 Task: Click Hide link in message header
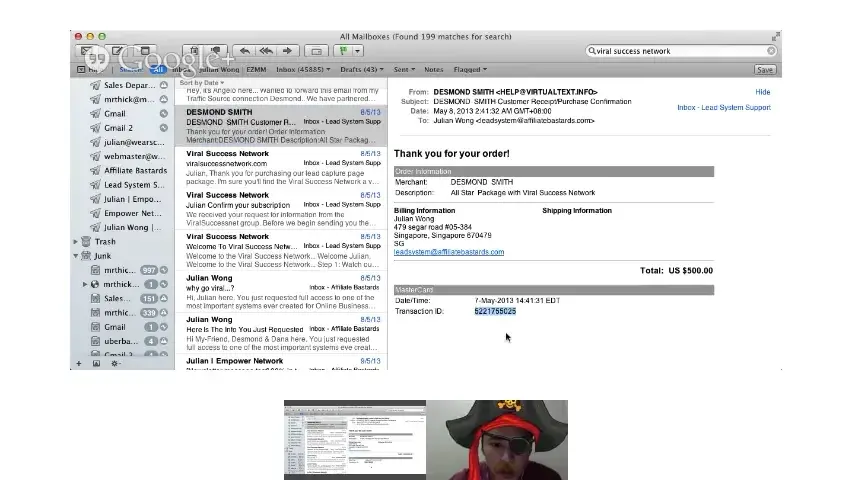[x=762, y=92]
